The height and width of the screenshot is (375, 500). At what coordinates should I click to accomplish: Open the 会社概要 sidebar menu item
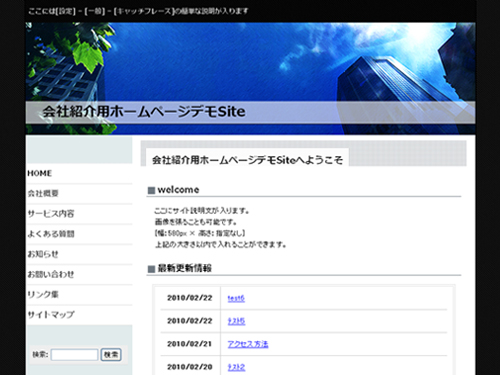pyautogui.click(x=43, y=193)
